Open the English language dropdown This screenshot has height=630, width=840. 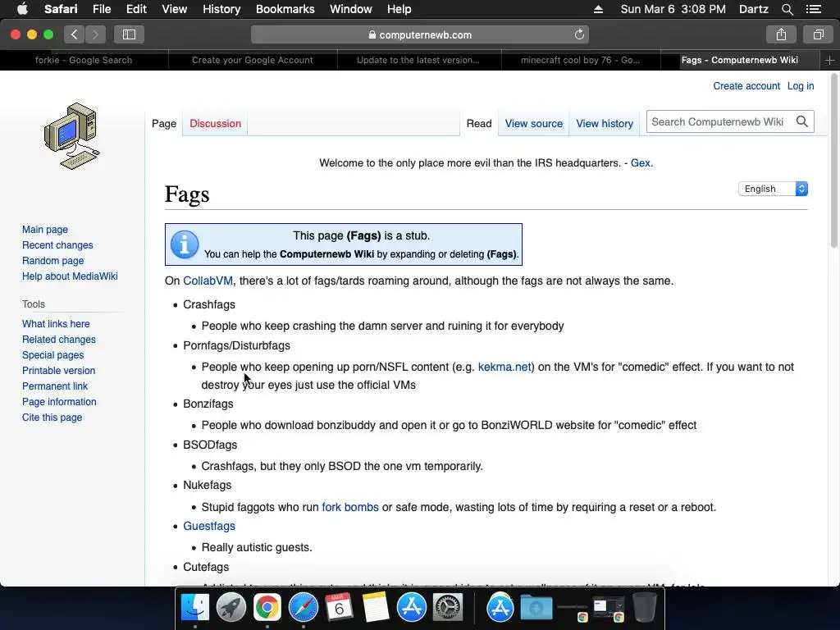point(773,189)
